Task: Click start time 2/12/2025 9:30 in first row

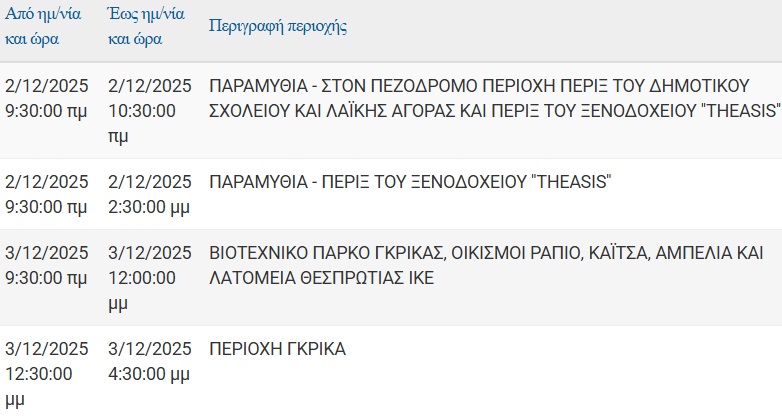Action: point(46,97)
